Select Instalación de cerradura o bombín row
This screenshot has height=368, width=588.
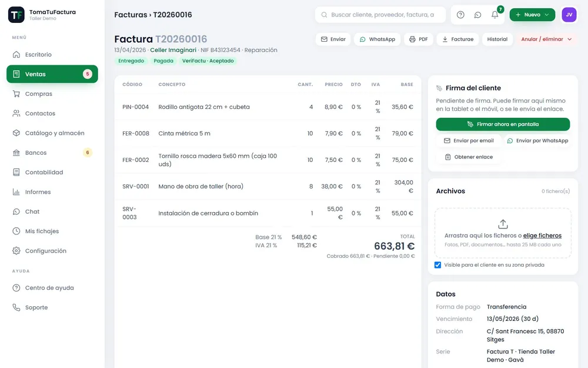[268, 213]
